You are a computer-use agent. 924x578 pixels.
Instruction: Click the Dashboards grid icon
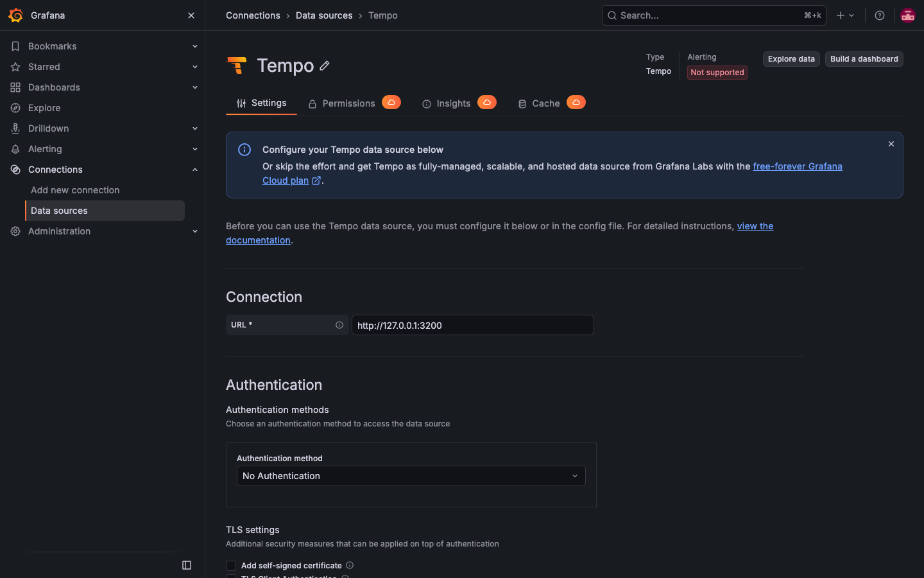[15, 87]
